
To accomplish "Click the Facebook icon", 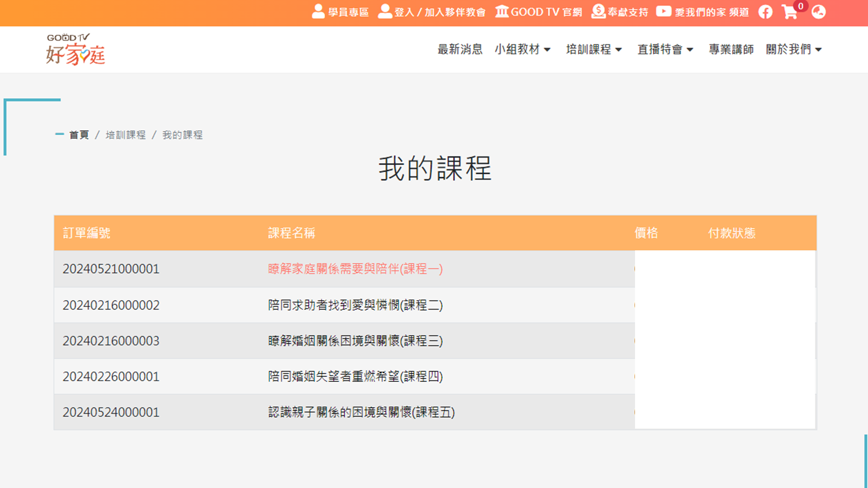I will (x=766, y=12).
